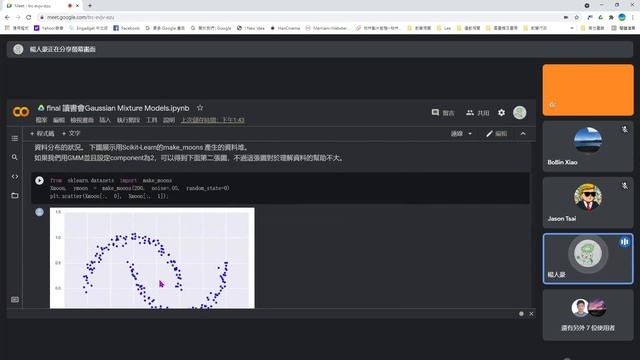
Task: Open the Runtime menu in Colab
Action: click(128, 120)
